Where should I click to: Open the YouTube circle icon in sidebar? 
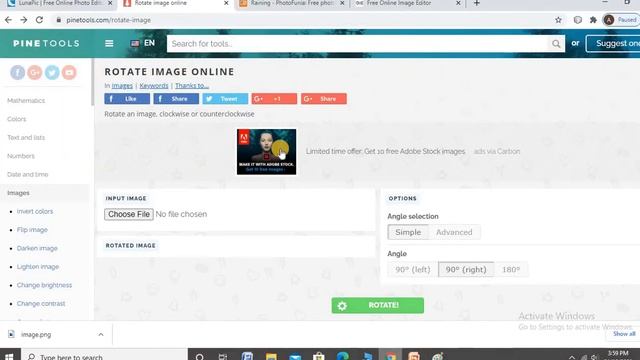tap(69, 72)
